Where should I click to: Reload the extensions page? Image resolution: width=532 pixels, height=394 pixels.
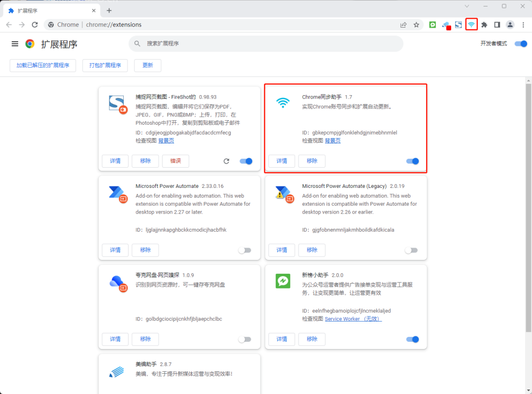click(34, 25)
